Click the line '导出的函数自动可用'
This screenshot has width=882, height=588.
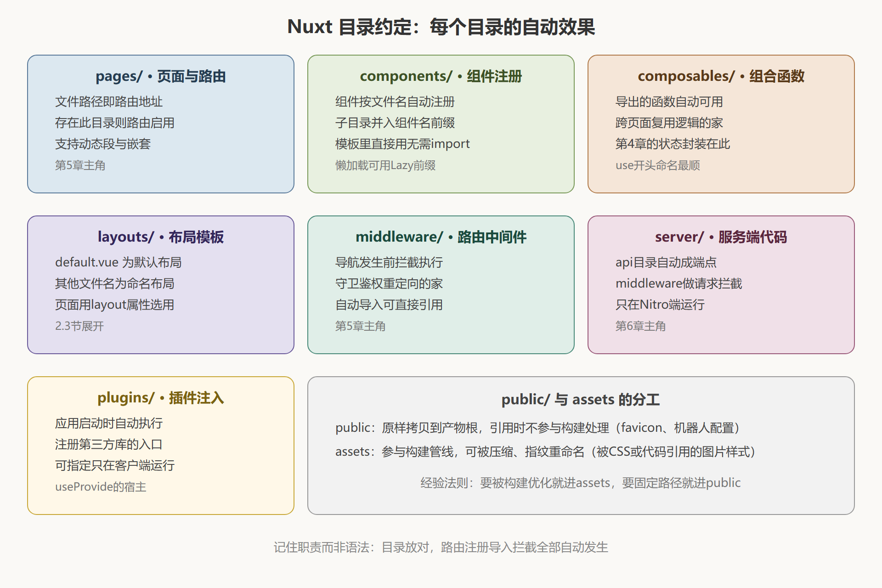[x=669, y=102]
